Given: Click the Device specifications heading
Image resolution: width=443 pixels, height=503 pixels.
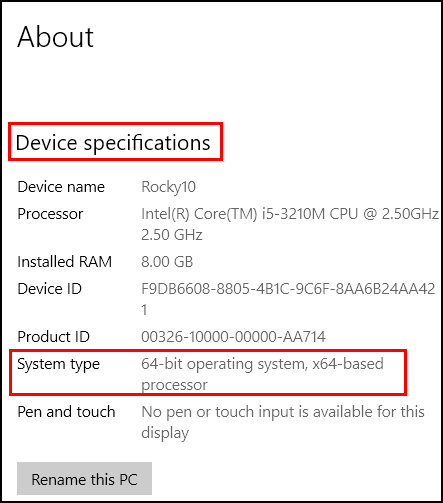Looking at the screenshot, I should (x=113, y=143).
